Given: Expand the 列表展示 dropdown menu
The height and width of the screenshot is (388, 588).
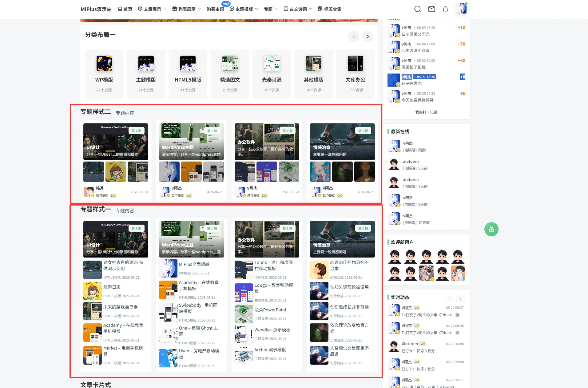Looking at the screenshot, I should click(x=187, y=9).
